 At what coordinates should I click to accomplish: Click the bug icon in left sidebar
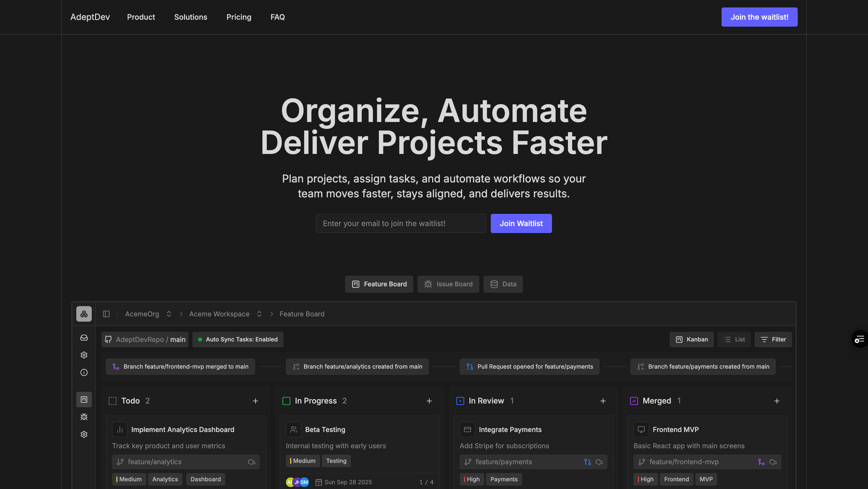click(84, 417)
